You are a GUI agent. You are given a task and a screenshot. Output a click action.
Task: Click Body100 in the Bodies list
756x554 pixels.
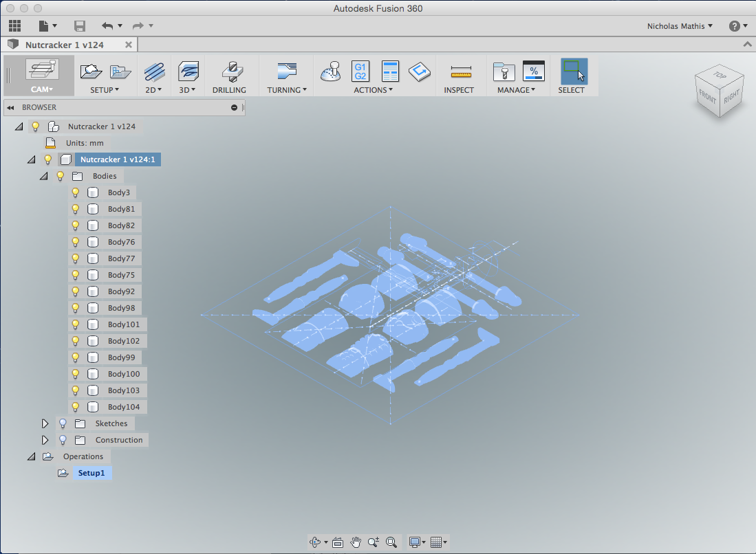[x=124, y=374]
